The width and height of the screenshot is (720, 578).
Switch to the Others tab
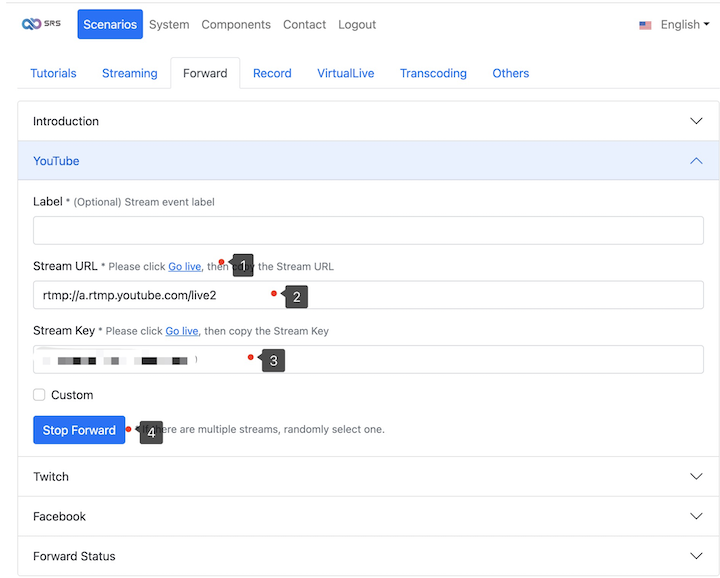coord(511,73)
